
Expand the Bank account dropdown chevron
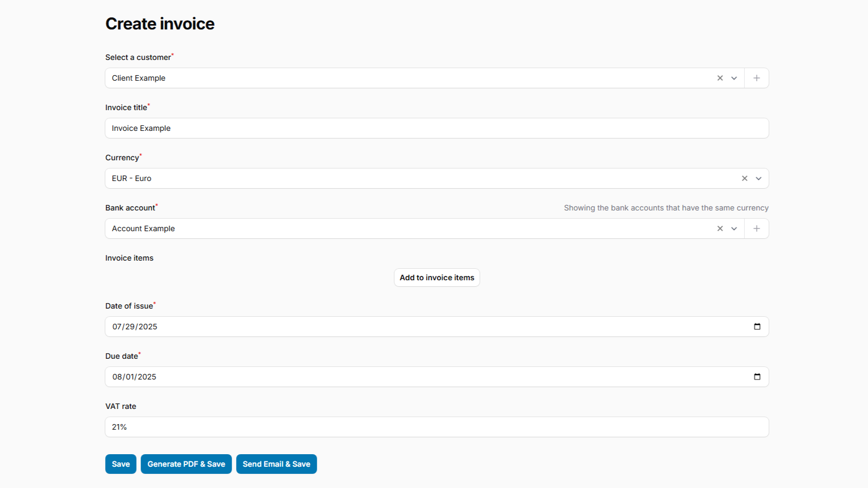[734, 228]
